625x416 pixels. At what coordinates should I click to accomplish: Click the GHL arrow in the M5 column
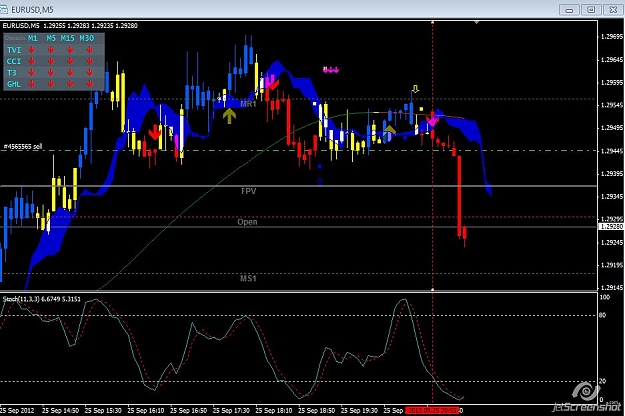51,84
